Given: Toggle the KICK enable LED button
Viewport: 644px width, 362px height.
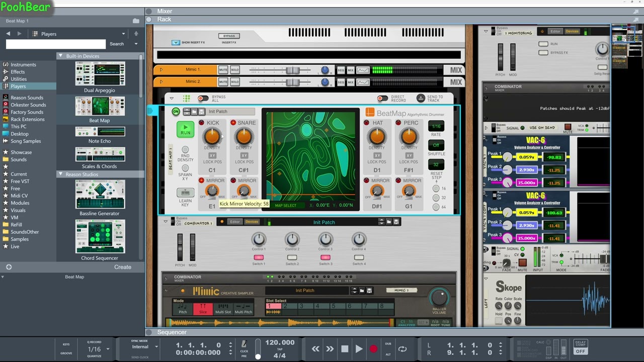Looking at the screenshot, I should tap(201, 123).
